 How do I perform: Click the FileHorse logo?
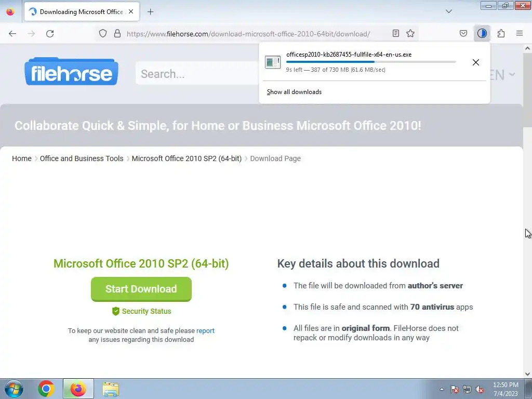pyautogui.click(x=71, y=71)
